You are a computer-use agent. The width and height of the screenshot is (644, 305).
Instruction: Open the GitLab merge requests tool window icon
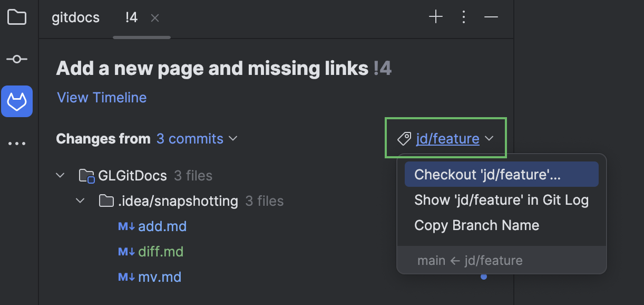[x=17, y=101]
